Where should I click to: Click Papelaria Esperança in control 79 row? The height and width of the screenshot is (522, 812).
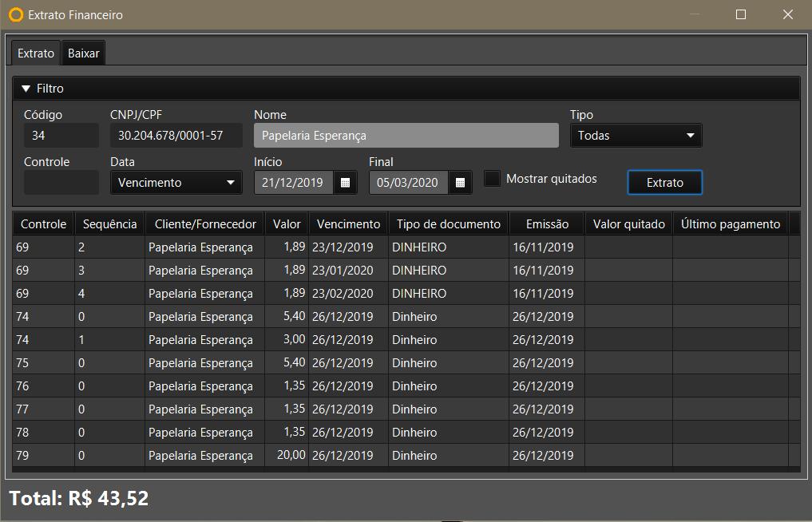click(x=200, y=456)
